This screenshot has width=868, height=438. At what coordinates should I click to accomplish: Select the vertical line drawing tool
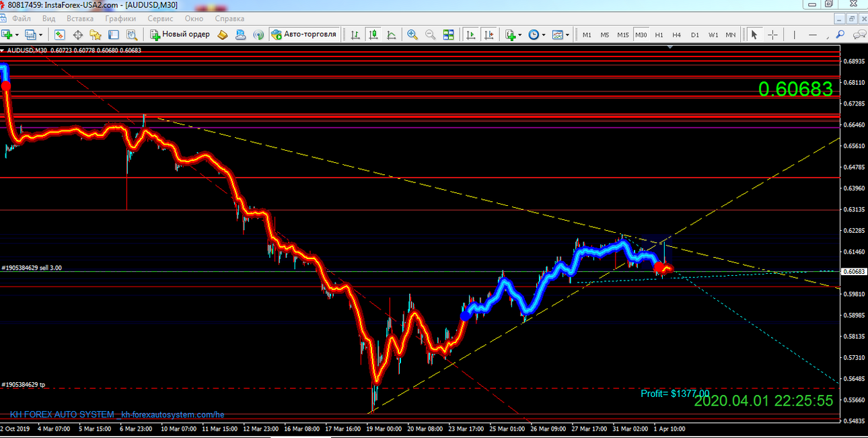coord(795,34)
